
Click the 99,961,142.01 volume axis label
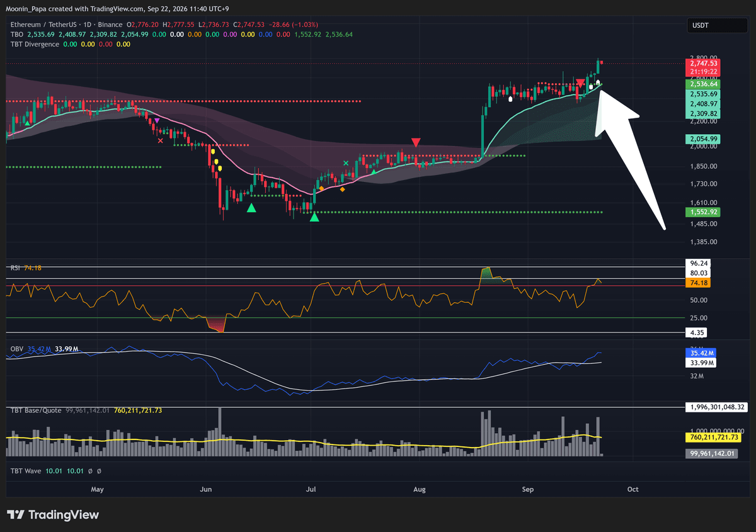712,453
